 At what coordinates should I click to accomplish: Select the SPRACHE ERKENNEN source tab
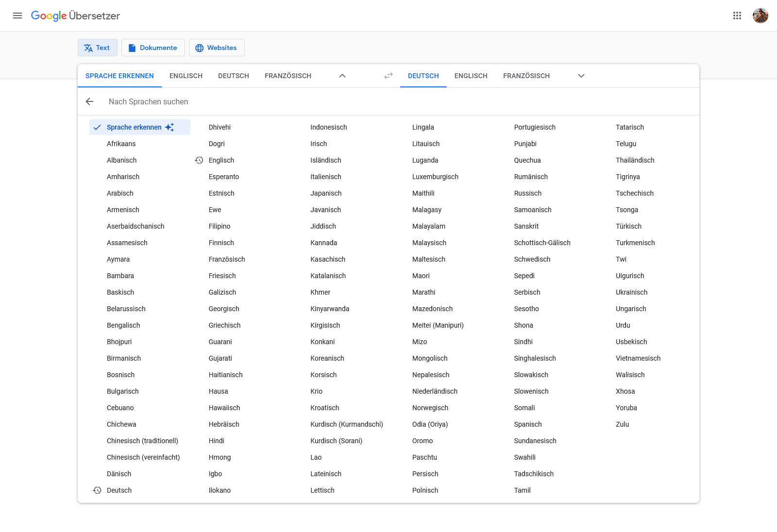(119, 76)
